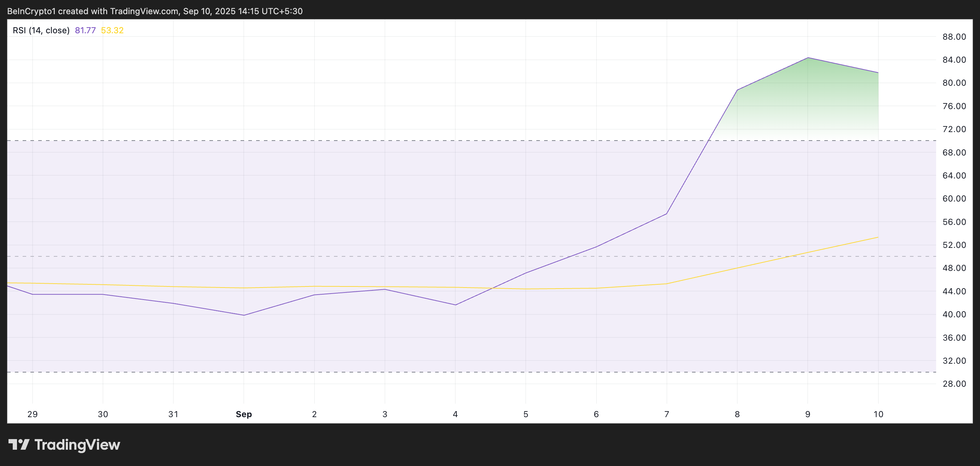Viewport: 980px width, 466px height.
Task: Click the TradingView logo icon
Action: (20, 445)
